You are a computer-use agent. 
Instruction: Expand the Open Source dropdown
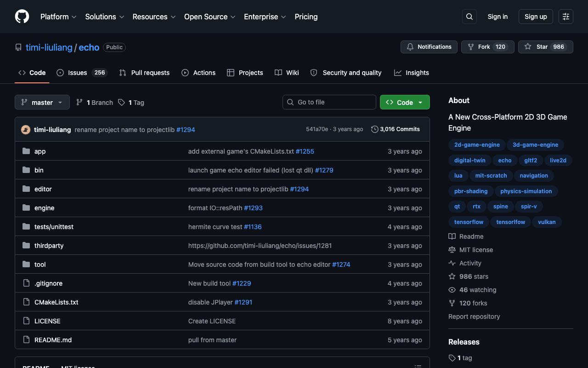[210, 17]
